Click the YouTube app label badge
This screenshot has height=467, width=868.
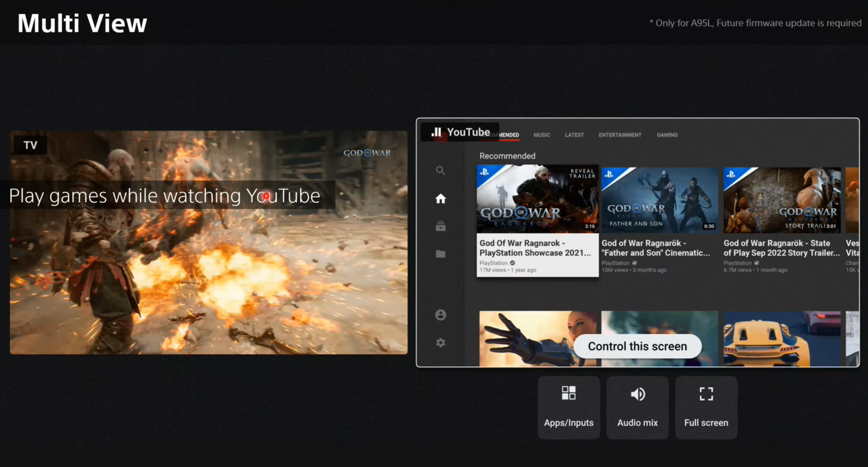[x=460, y=132]
